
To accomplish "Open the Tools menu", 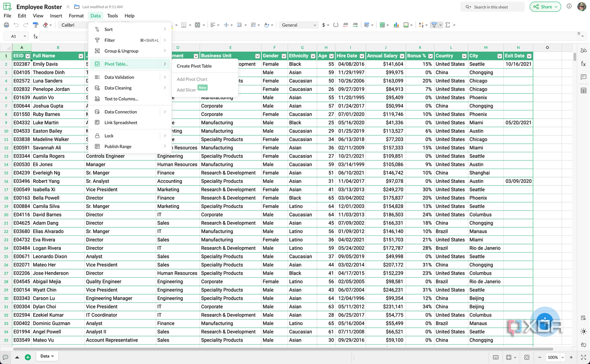I will pos(113,16).
